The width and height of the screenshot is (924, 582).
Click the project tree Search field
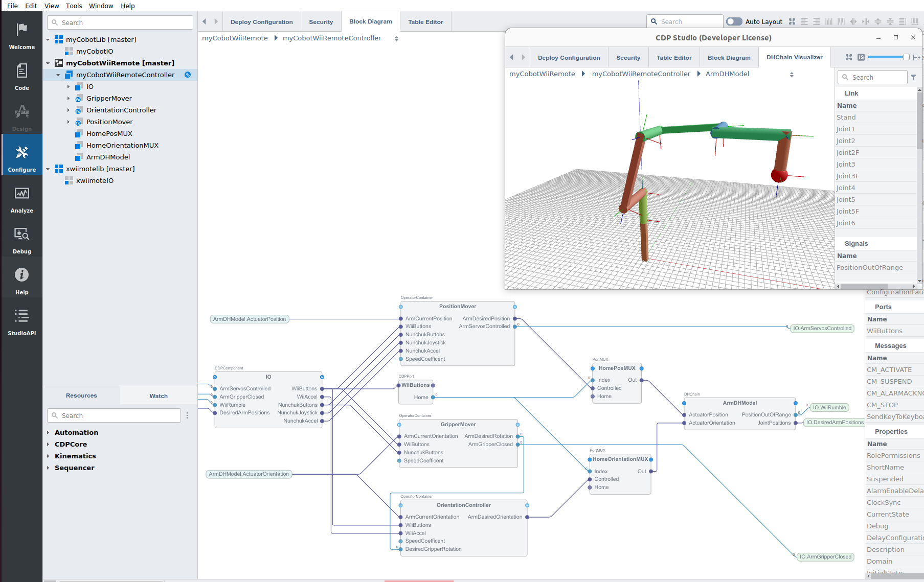pos(120,22)
